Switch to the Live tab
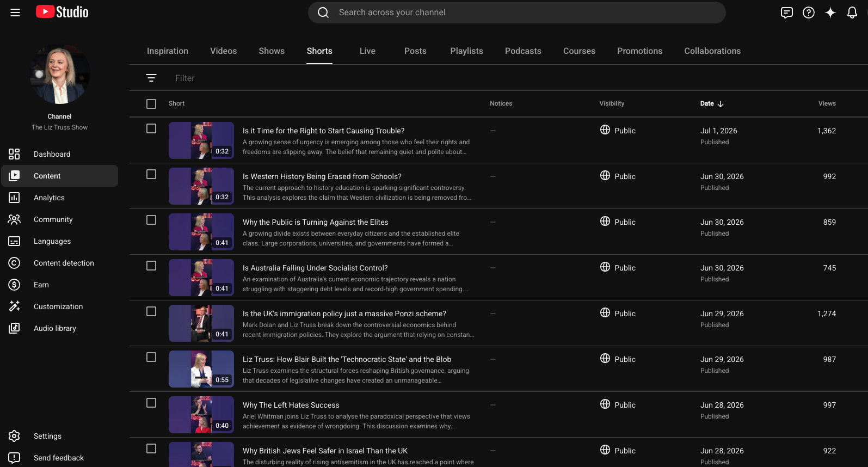 pyautogui.click(x=367, y=51)
